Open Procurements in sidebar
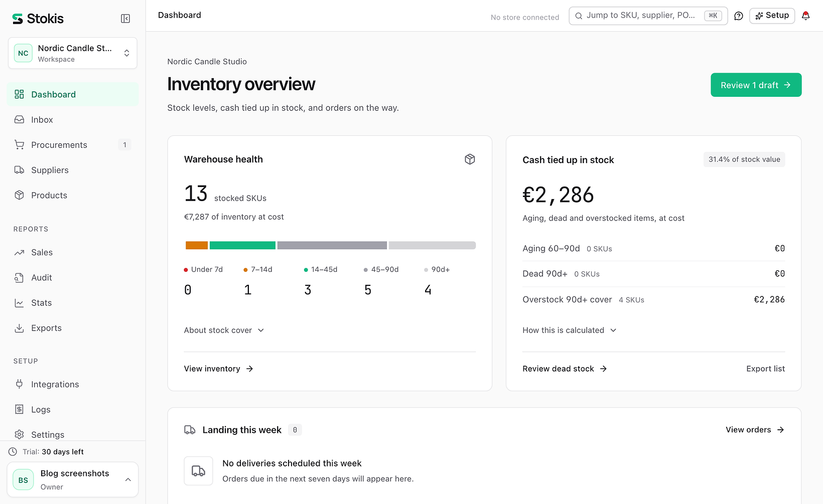823x504 pixels. (73, 145)
